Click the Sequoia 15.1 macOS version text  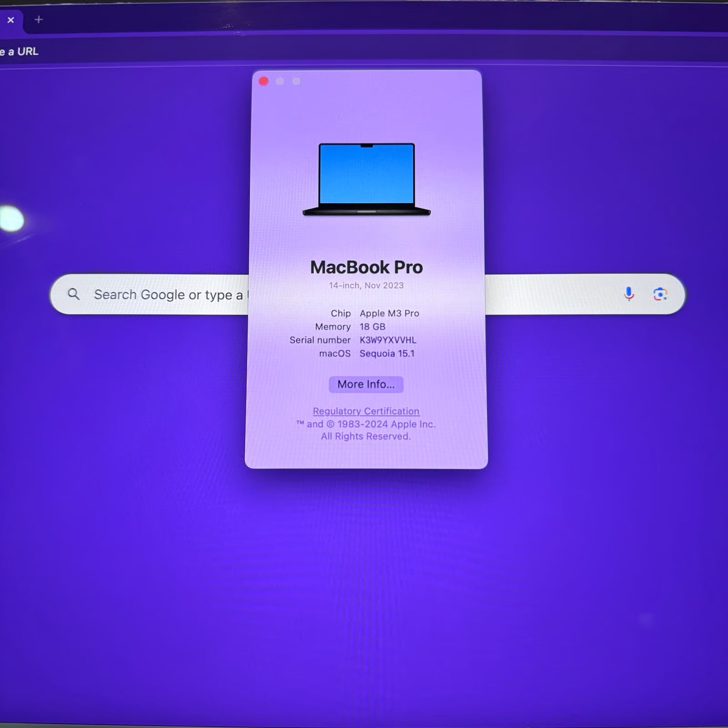387,354
